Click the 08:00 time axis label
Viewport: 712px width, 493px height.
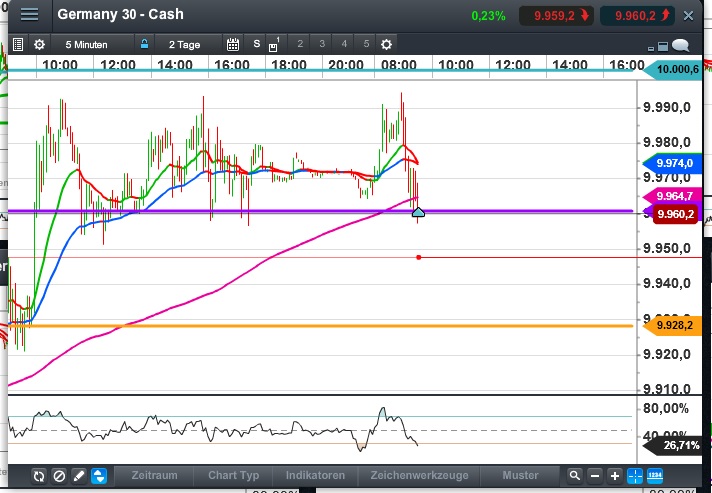point(399,65)
